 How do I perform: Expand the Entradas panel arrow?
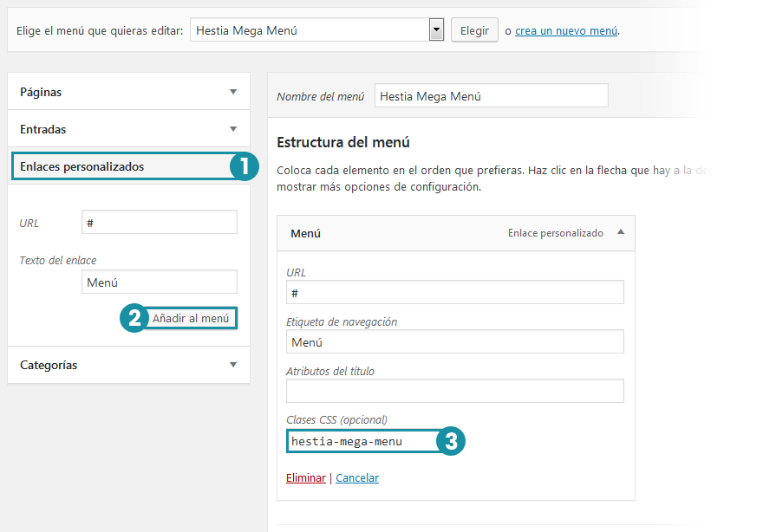point(232,129)
